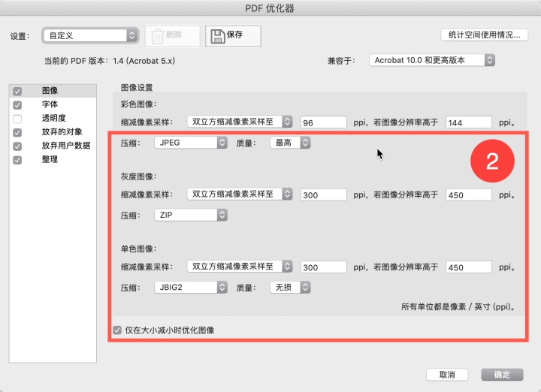Click the 灰度图像 450 ppi threshold field

(469, 195)
